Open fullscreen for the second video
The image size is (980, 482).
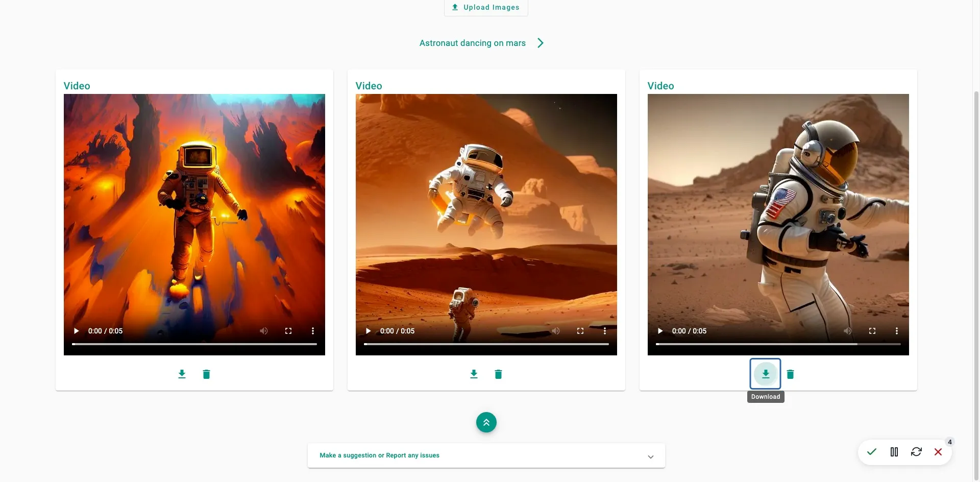coord(580,331)
